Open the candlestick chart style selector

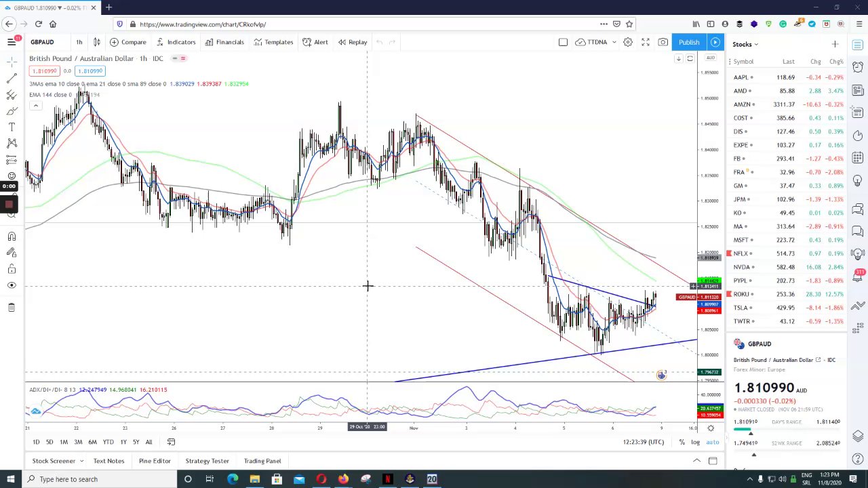(97, 42)
